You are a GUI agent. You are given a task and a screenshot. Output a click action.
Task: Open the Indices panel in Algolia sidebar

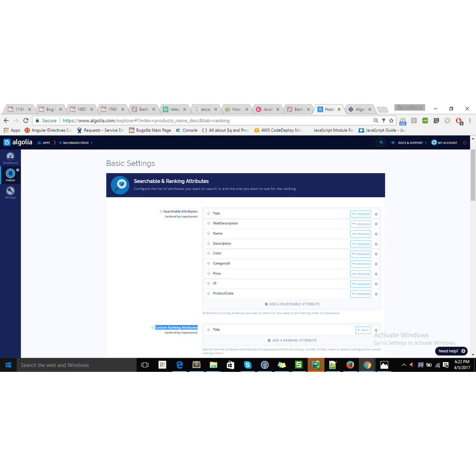(10, 174)
